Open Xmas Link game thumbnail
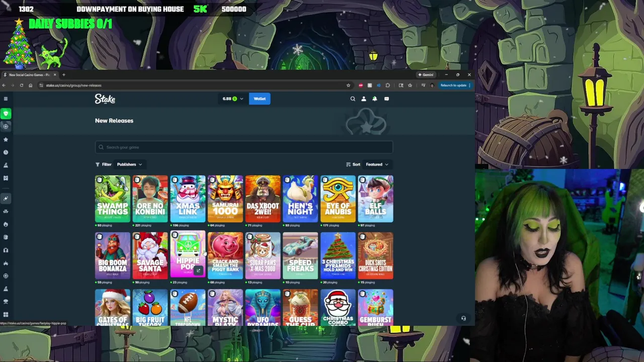 click(x=188, y=199)
